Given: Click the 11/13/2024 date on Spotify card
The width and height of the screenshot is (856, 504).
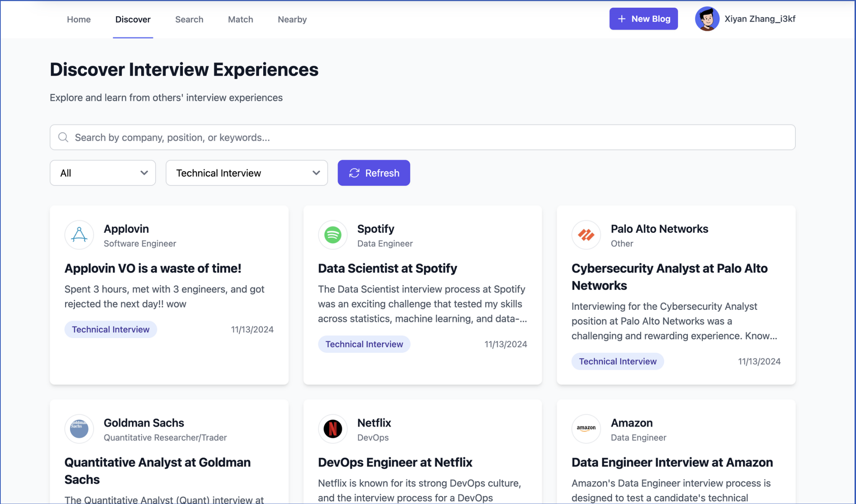Looking at the screenshot, I should pyautogui.click(x=505, y=344).
